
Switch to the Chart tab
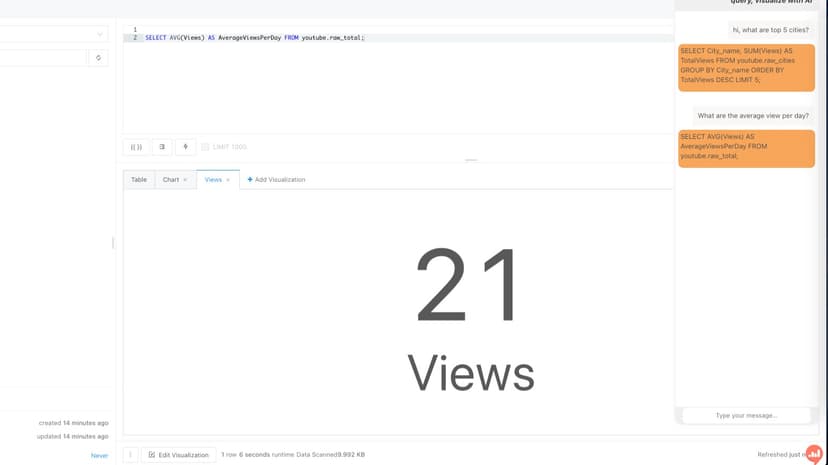click(171, 179)
